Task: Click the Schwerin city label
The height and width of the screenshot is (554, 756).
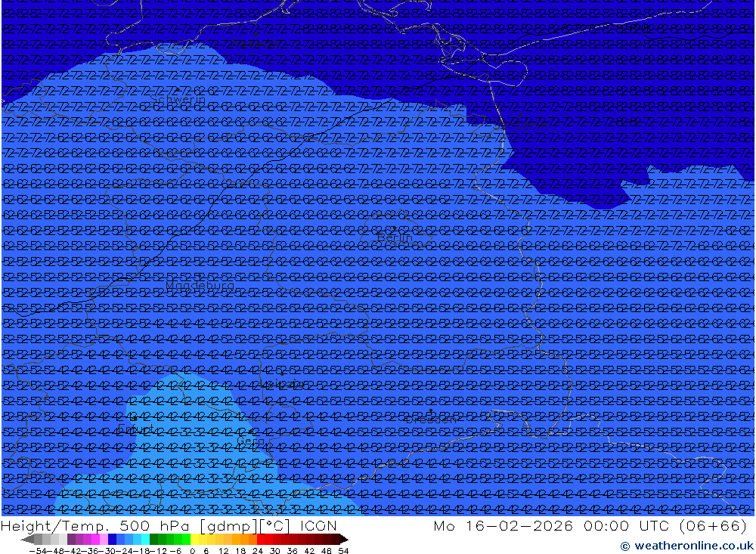Action: click(178, 99)
